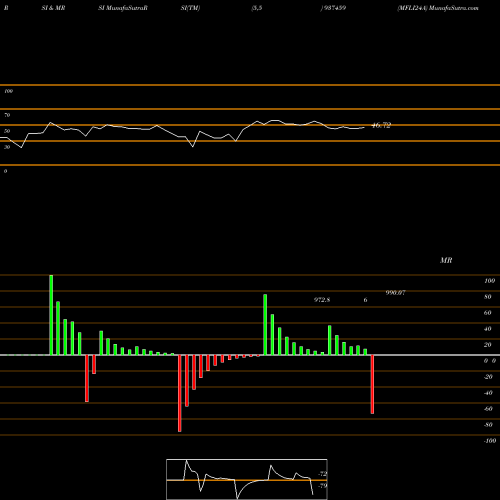Viewport: 500px width, 500px height.
Task: Click the -79 label in the mini chart
Action: (x=322, y=486)
